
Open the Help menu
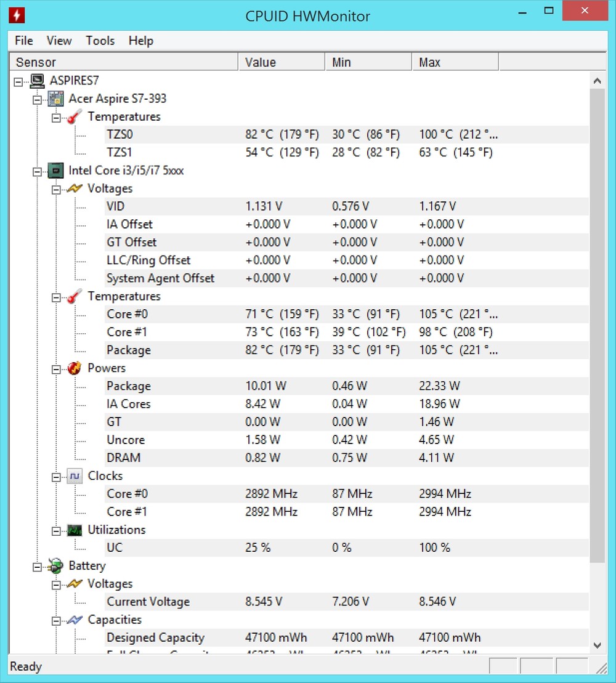pyautogui.click(x=140, y=41)
